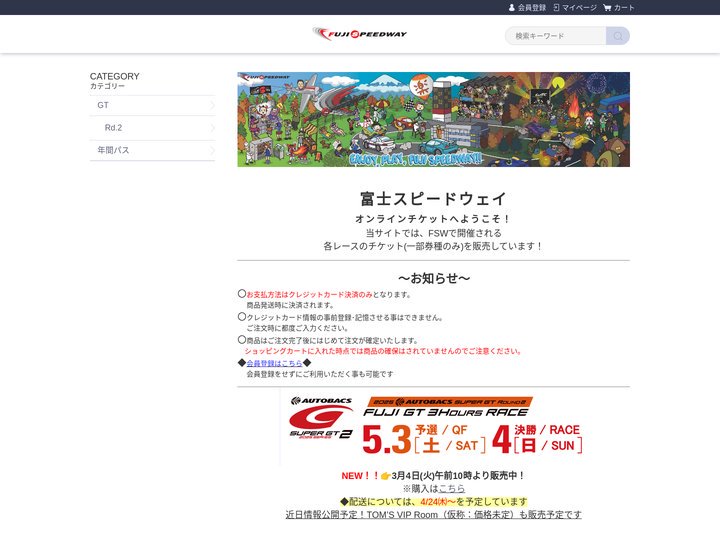The width and height of the screenshot is (720, 540).
Task: Click chevron on GT category row
Action: point(212,106)
